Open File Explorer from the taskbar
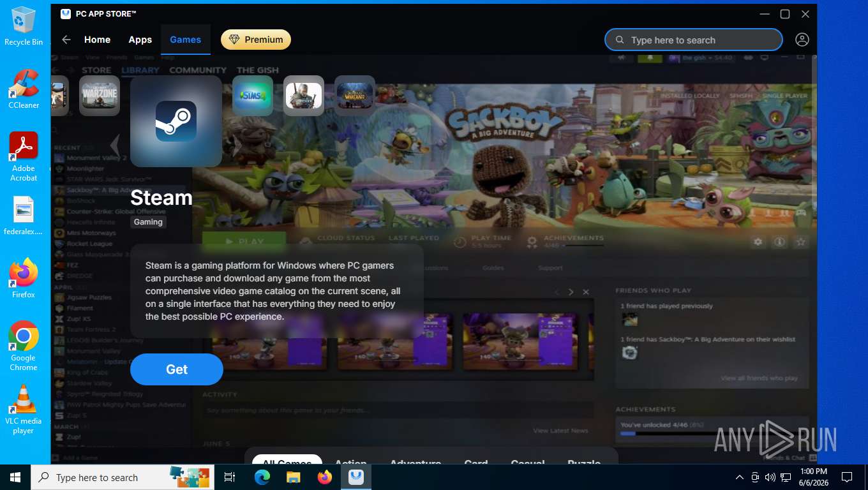Viewport: 868px width, 490px height. [293, 477]
